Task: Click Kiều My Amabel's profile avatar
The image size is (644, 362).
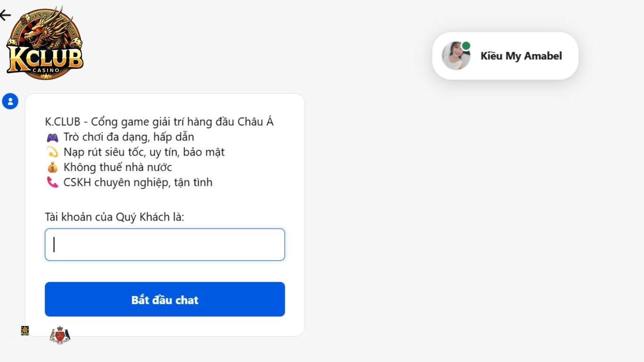Action: point(455,55)
